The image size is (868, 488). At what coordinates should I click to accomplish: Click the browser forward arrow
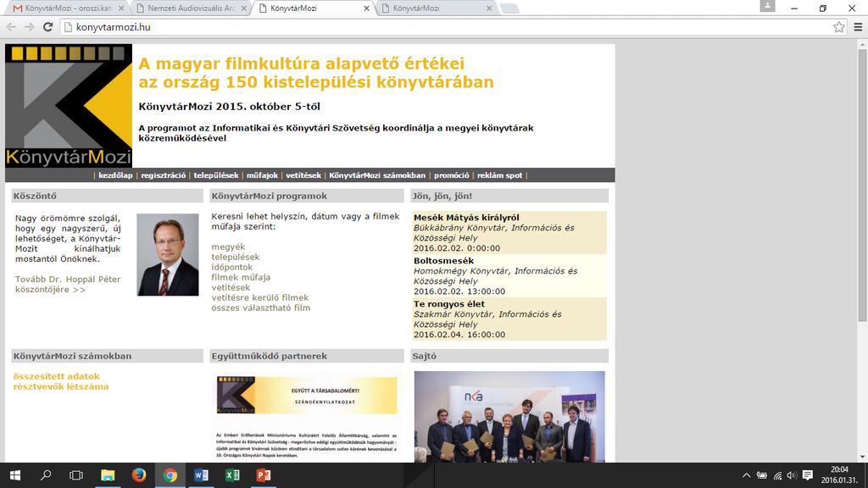30,27
